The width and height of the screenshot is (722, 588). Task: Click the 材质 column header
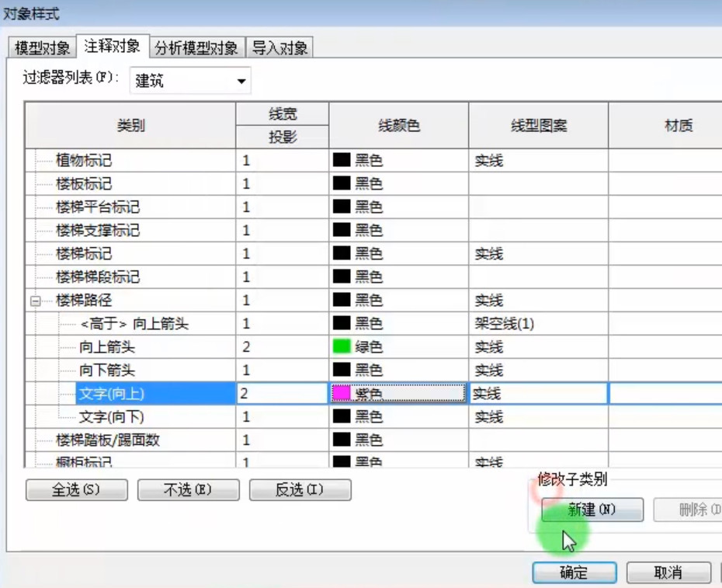666,125
